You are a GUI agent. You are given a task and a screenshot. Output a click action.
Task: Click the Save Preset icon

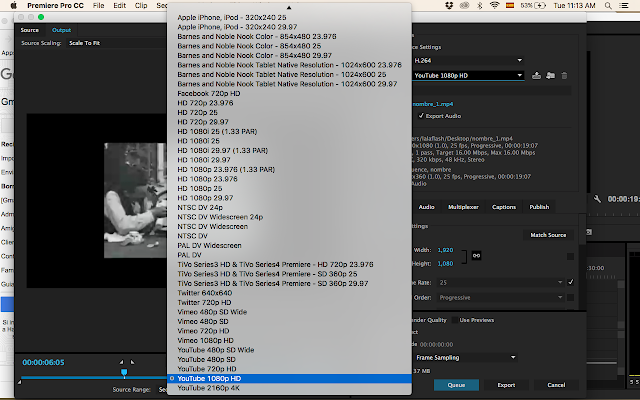pos(536,76)
